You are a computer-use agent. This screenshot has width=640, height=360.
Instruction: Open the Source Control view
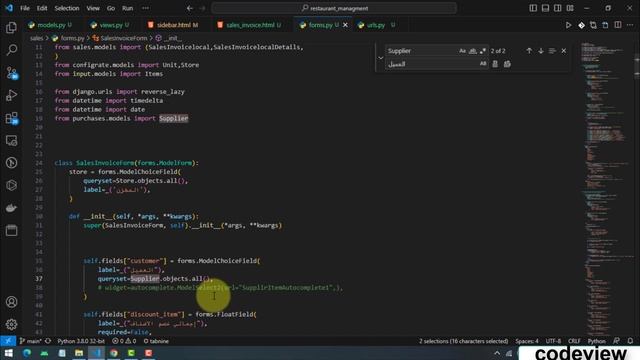coord(11,73)
